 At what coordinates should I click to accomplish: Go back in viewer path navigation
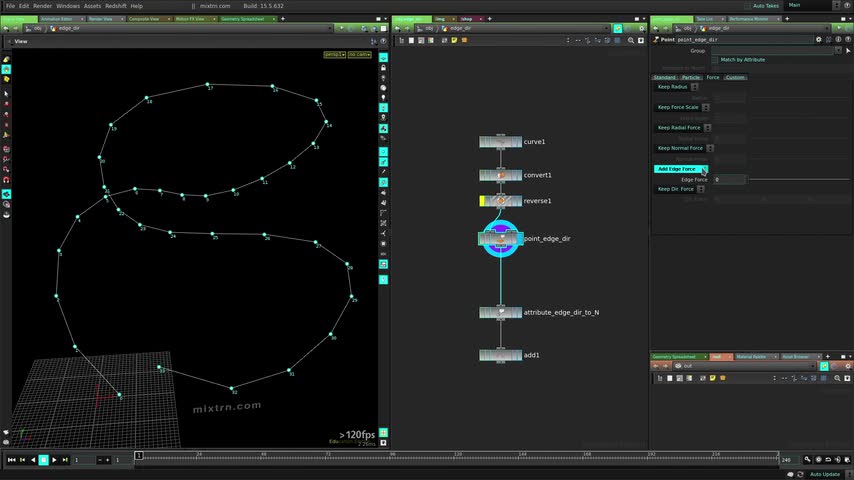(x=5, y=28)
